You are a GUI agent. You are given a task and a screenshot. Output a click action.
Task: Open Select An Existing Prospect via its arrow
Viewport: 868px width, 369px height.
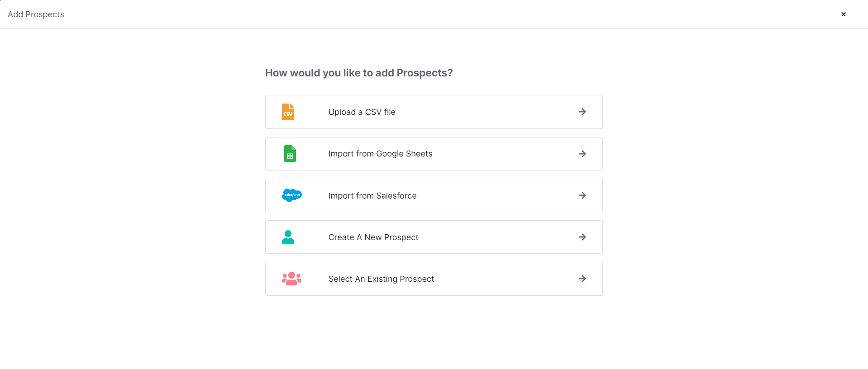click(x=582, y=279)
